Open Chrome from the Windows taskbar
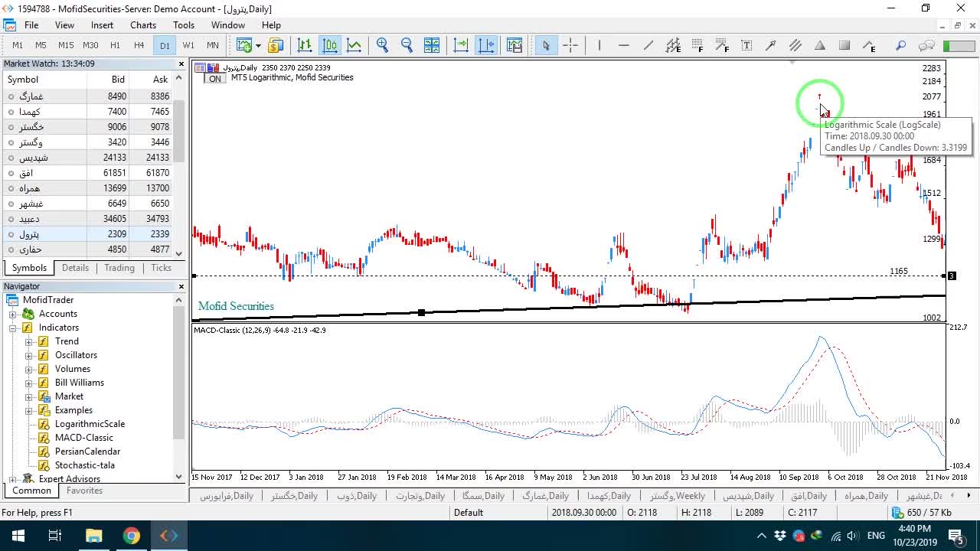 (x=132, y=536)
